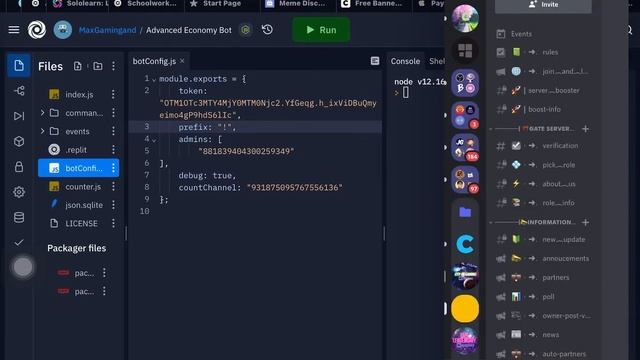
Task: Close the botConfig.js editor tab
Action: coord(182,61)
